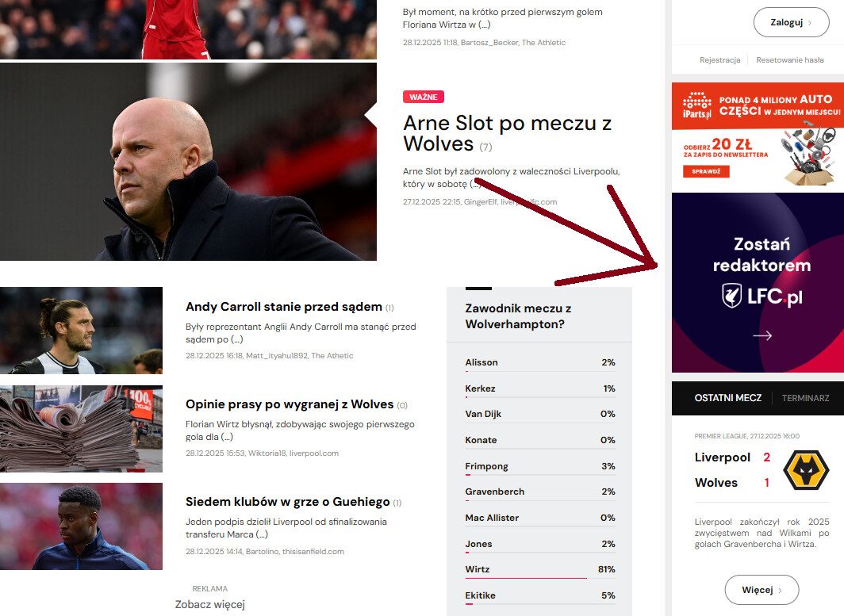
Task: Click the Zaloguj login button
Action: (x=792, y=23)
